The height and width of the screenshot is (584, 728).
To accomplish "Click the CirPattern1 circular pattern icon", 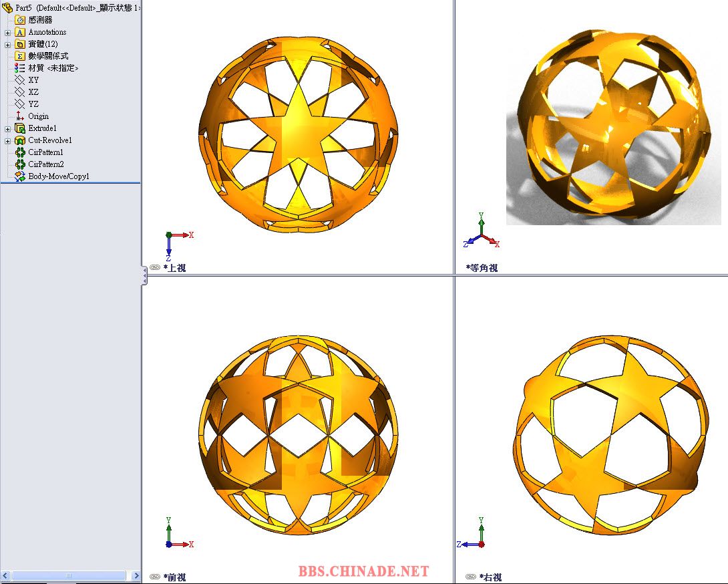I will click(x=20, y=152).
